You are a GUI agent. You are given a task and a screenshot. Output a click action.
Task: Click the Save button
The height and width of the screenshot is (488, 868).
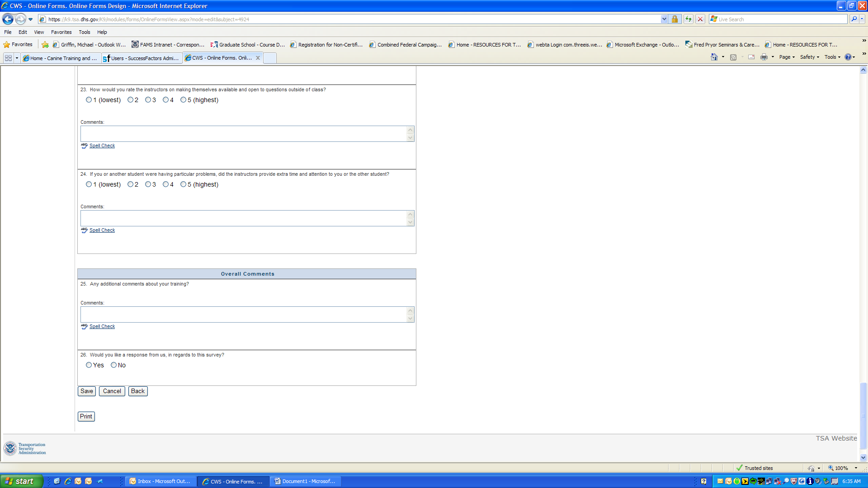[x=87, y=391]
